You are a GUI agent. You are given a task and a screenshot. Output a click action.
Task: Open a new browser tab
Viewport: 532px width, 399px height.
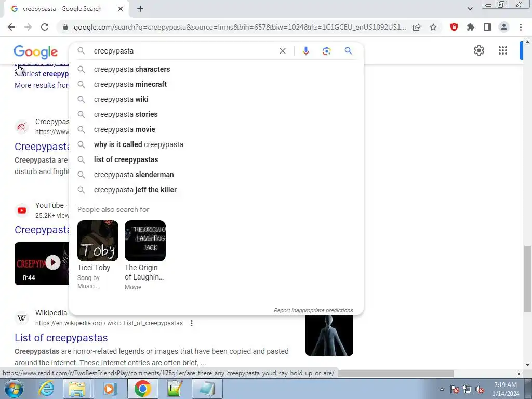tap(140, 9)
